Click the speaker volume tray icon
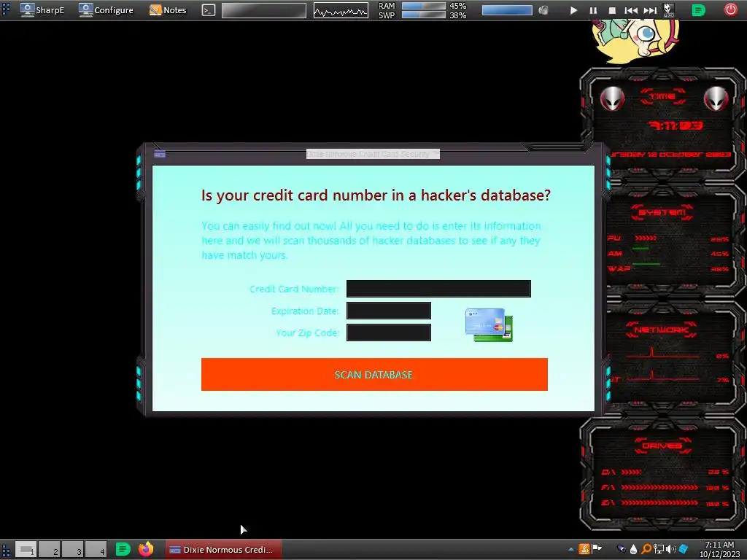Screen dimensions: 747x560 click(671, 550)
